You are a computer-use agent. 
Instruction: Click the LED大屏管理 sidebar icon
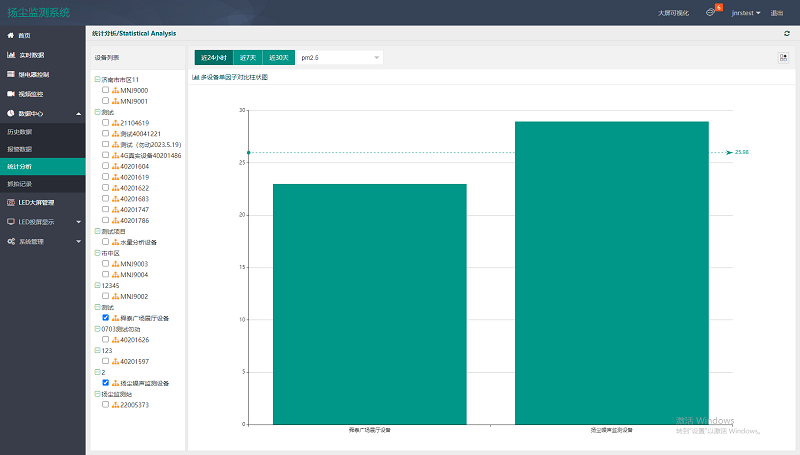click(x=11, y=202)
